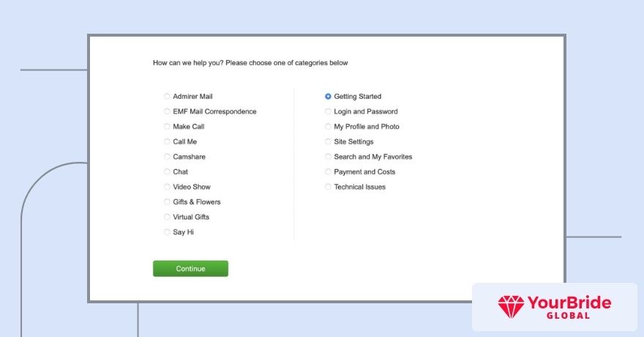Pick the Site Settings category
The height and width of the screenshot is (337, 644).
pyautogui.click(x=328, y=141)
